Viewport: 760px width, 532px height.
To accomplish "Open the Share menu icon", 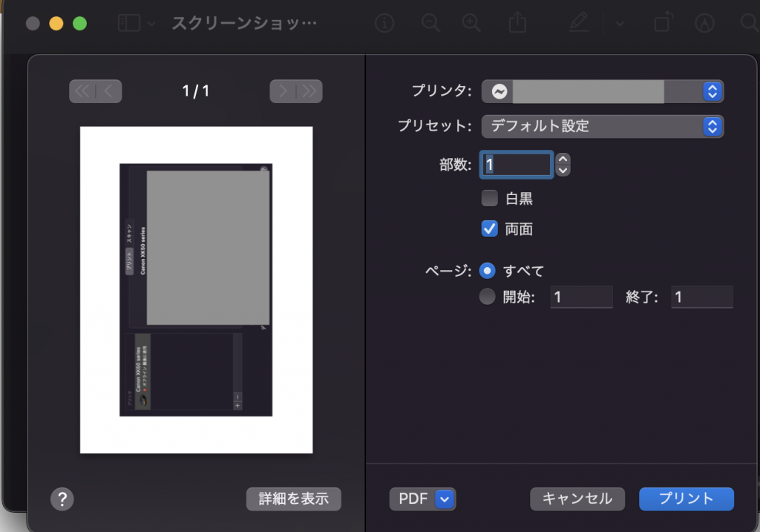I will [517, 23].
